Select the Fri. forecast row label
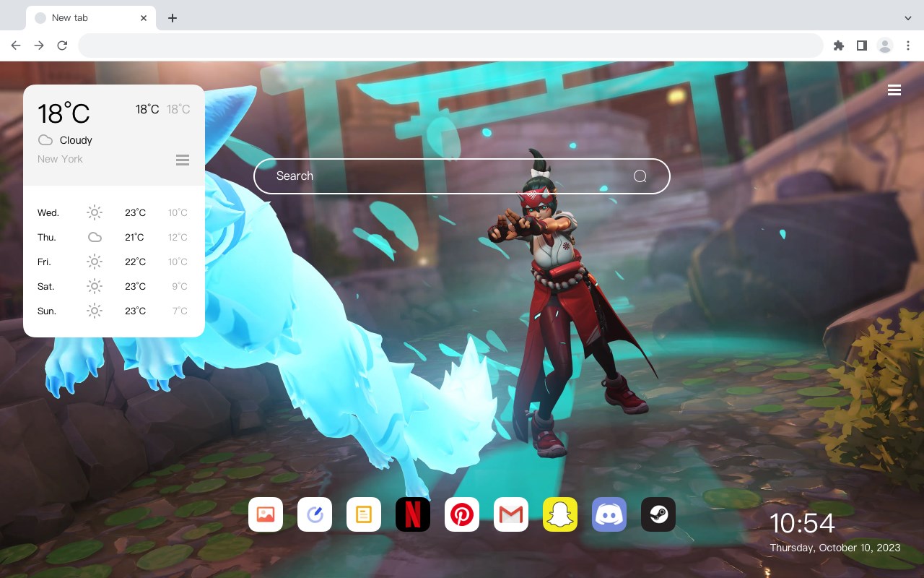Viewport: 924px width, 578px height. coord(44,262)
